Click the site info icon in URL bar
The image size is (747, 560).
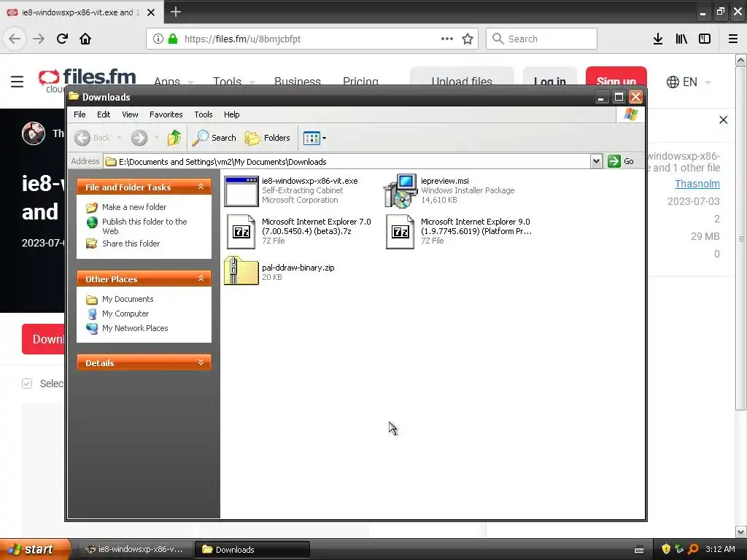[x=158, y=39]
